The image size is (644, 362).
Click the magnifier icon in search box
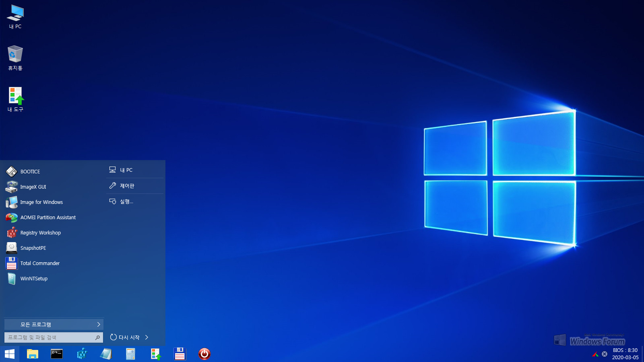click(97, 337)
